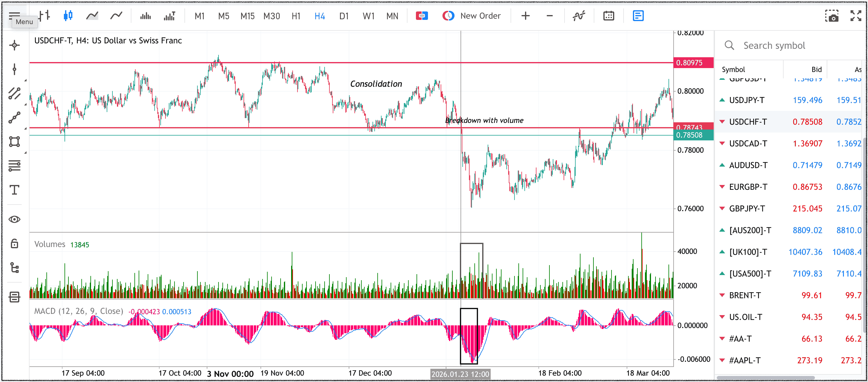The image size is (868, 382).
Task: Click the Bid column header
Action: [x=816, y=69]
